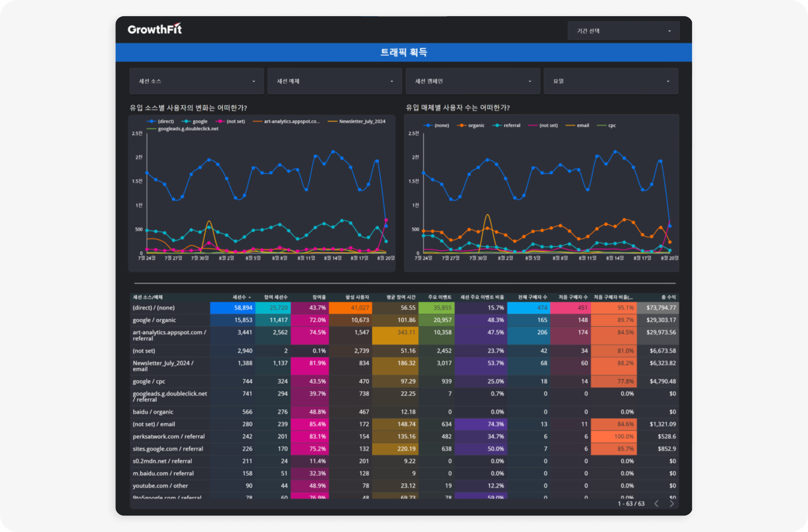This screenshot has width=808, height=532.
Task: Click the $73,794.77 revenue cell
Action: (x=658, y=308)
